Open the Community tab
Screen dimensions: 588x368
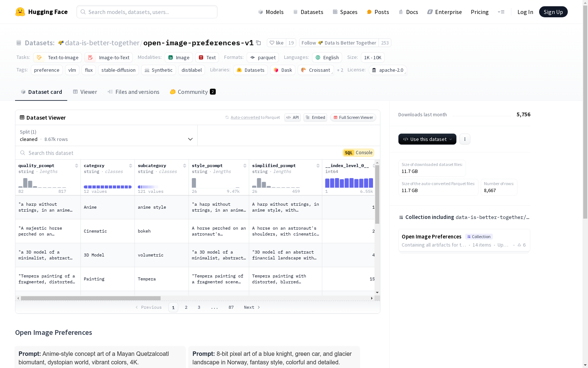pyautogui.click(x=193, y=92)
